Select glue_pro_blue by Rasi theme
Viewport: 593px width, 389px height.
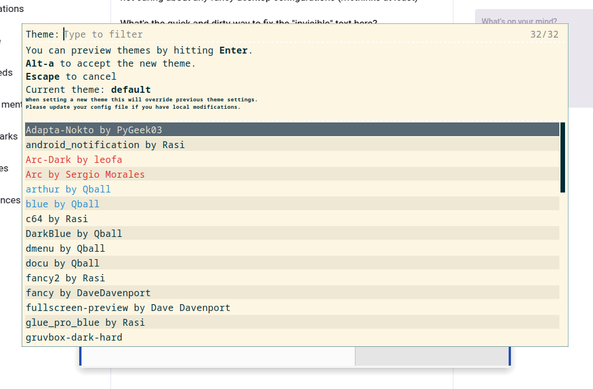pos(292,322)
